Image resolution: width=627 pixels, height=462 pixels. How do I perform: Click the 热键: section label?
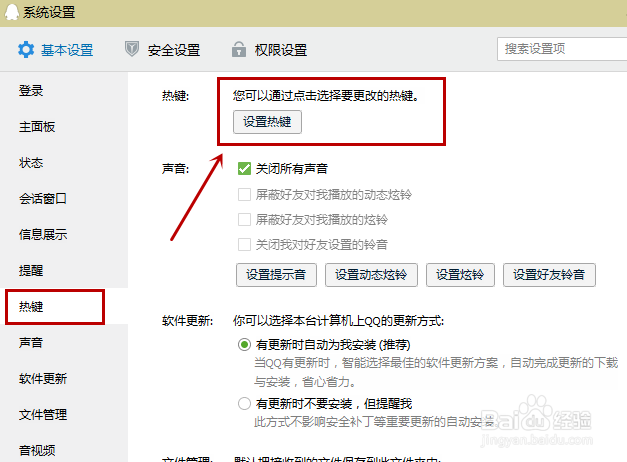(x=175, y=96)
